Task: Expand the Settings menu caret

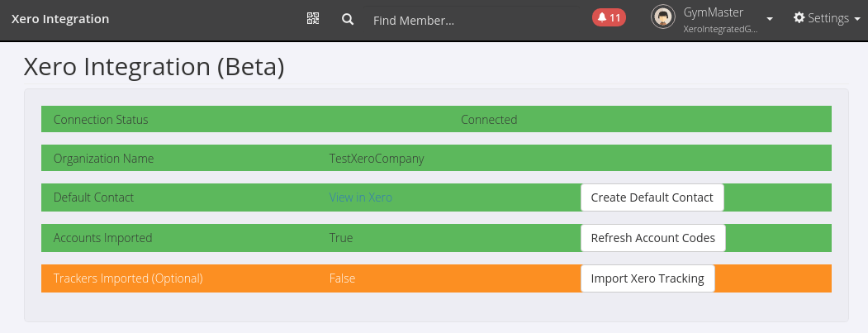Action: (x=856, y=19)
